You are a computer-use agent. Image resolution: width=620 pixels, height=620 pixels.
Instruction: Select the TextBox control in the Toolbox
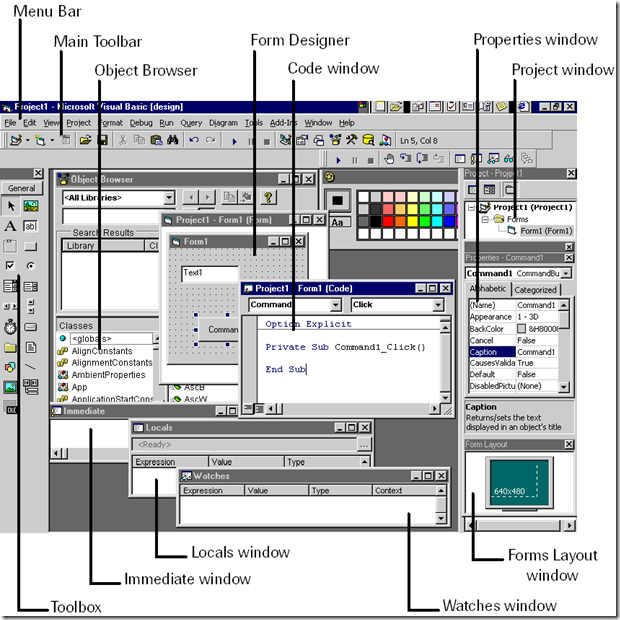pyautogui.click(x=31, y=226)
